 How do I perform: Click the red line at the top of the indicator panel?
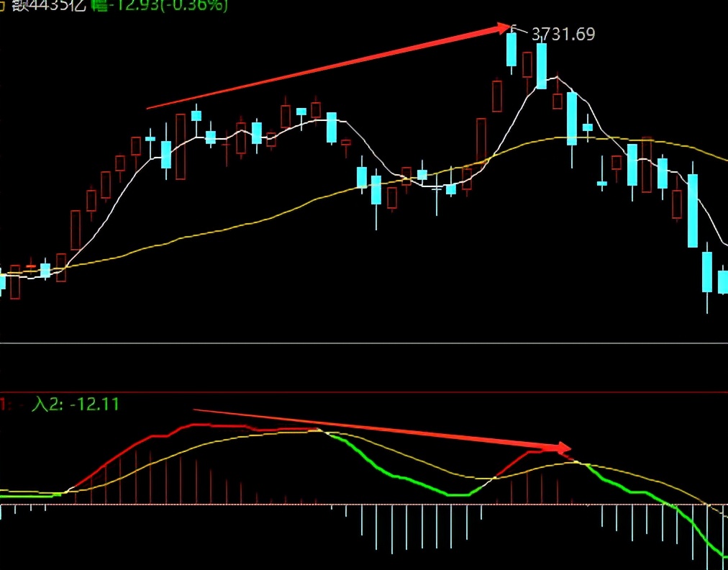point(364,392)
